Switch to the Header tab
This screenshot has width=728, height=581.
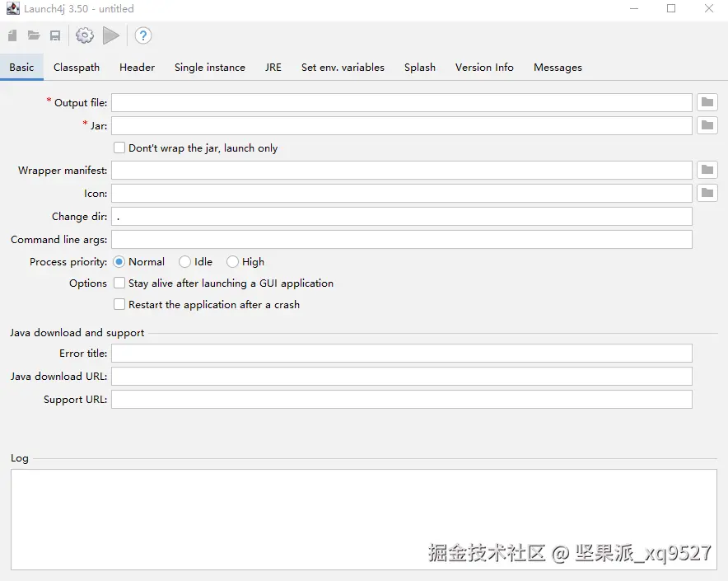click(137, 68)
